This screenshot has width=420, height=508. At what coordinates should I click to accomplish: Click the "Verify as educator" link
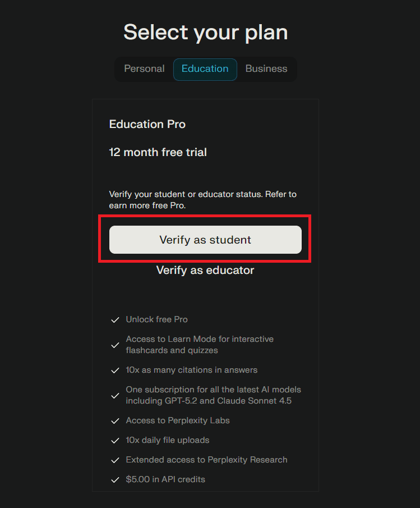[205, 270]
